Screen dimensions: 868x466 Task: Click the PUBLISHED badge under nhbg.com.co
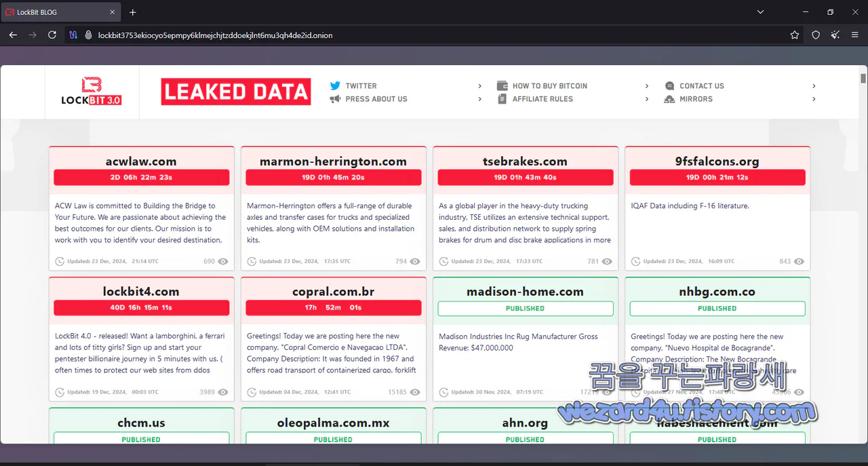(717, 309)
